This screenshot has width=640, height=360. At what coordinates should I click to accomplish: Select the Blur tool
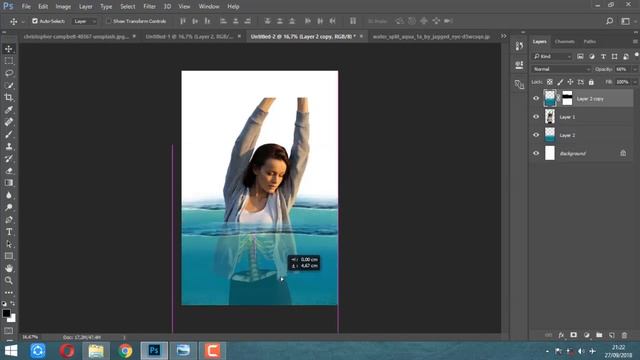pyautogui.click(x=9, y=195)
